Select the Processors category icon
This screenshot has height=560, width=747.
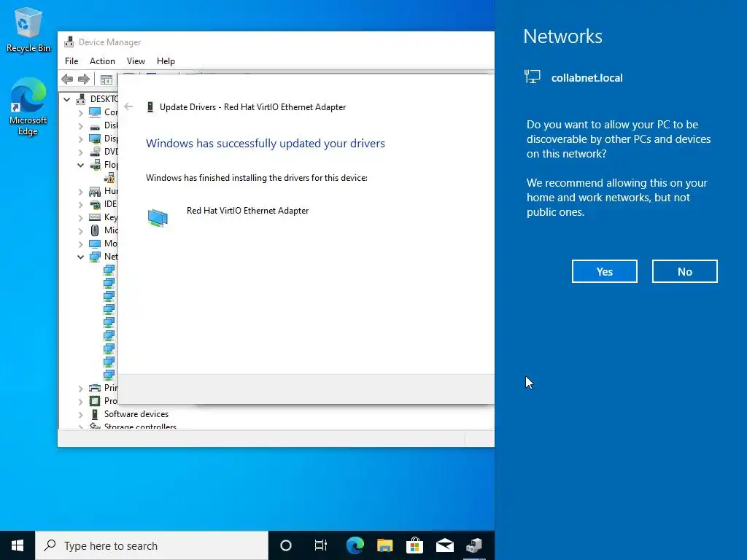pos(95,401)
